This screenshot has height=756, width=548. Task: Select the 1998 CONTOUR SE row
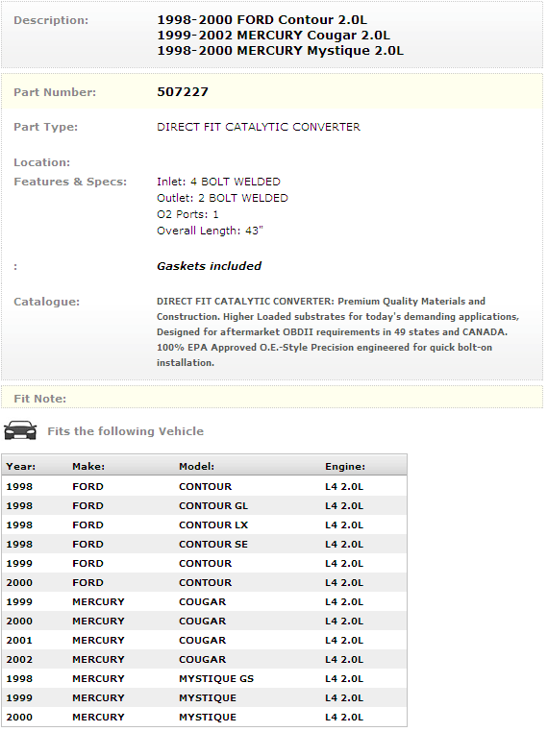[204, 545]
